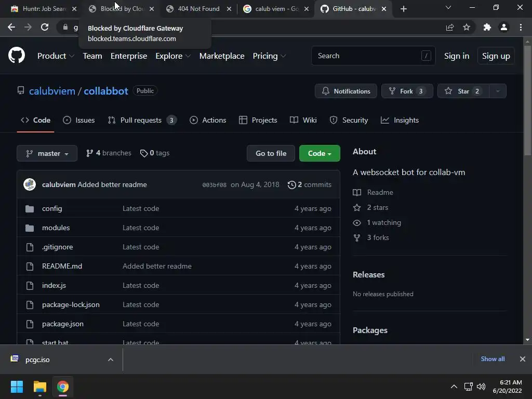Open the Projects tab
Screen dimensions: 532x399
tap(258, 120)
